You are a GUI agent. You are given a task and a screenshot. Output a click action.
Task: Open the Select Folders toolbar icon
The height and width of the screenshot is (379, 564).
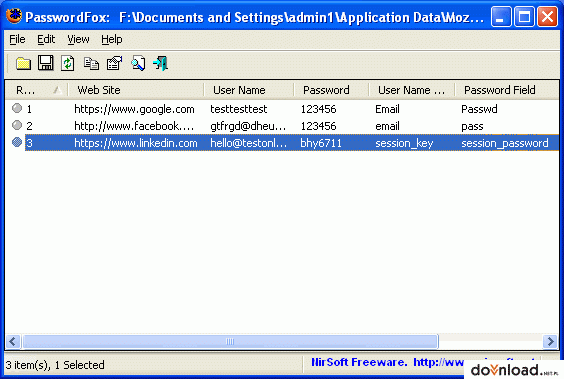tap(23, 64)
